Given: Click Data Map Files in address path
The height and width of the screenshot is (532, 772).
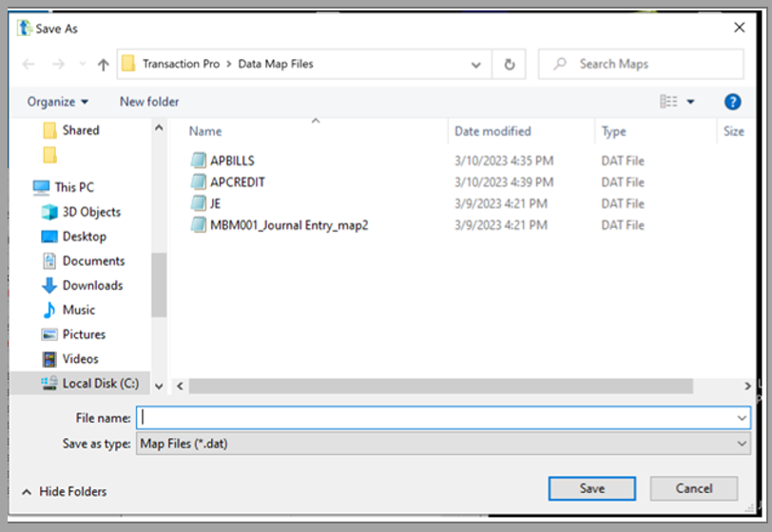Looking at the screenshot, I should point(276,64).
